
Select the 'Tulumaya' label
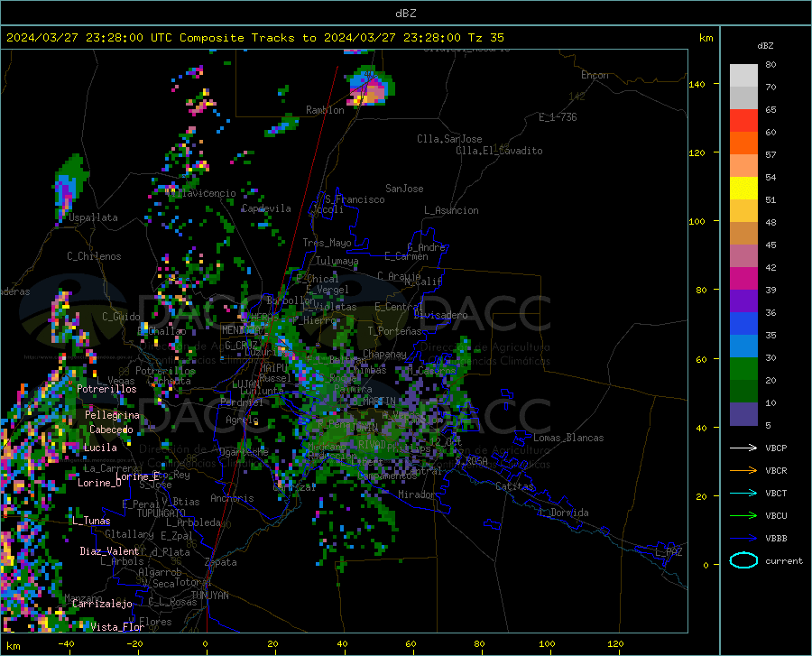pyautogui.click(x=337, y=261)
